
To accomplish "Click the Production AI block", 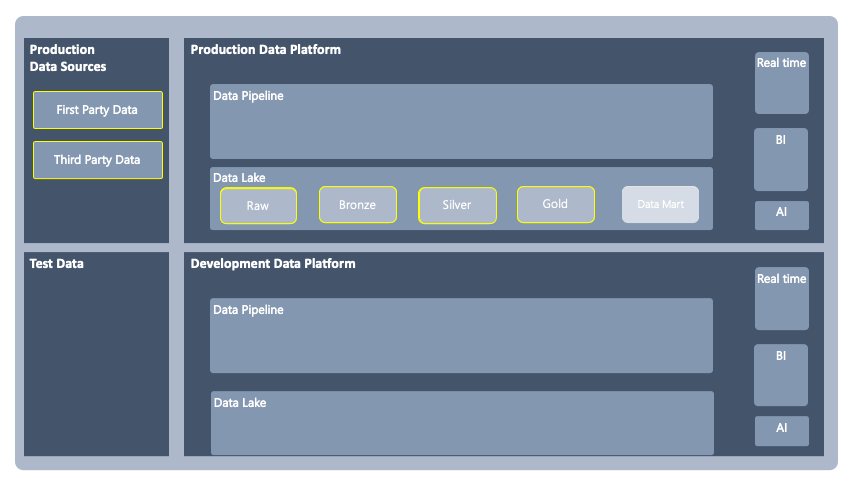I will click(x=781, y=215).
